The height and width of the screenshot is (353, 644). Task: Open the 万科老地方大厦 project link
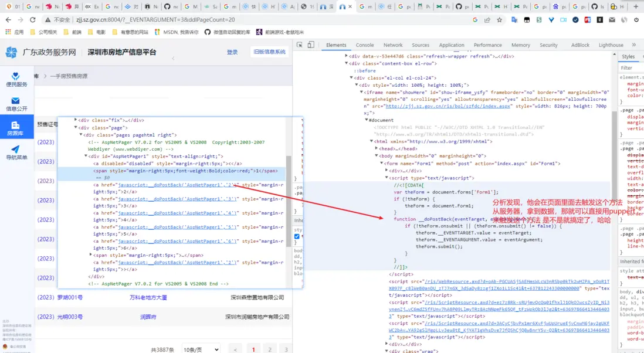(x=148, y=297)
